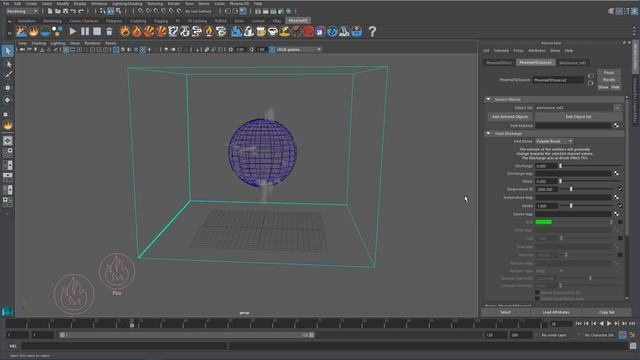Screen dimensions: 640x360
Task: Select the arrow Select tool in toolbox
Action: (8, 51)
